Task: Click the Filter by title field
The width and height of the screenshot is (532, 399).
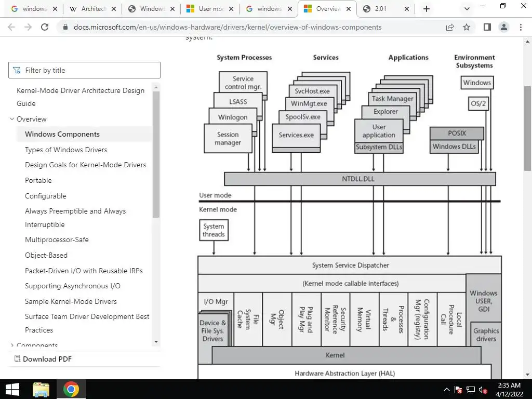Action: [84, 70]
